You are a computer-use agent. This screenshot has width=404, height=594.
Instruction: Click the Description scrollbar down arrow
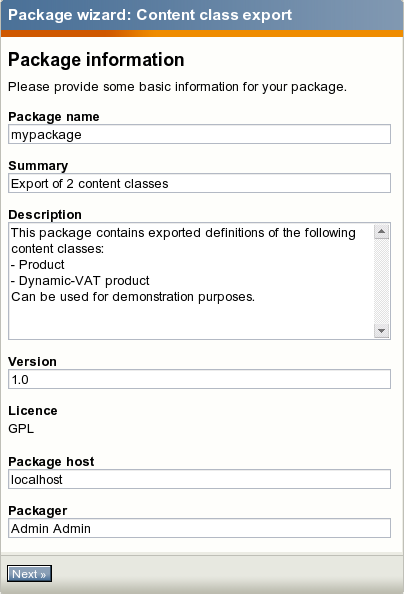click(381, 331)
